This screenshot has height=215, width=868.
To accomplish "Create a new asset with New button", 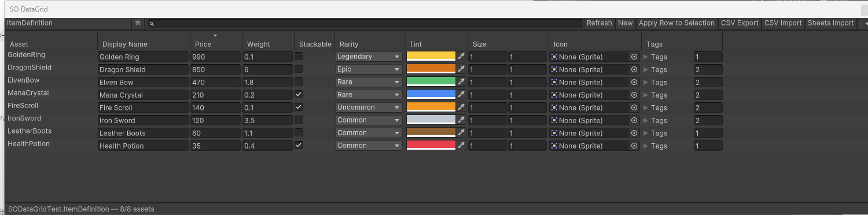I will [625, 23].
